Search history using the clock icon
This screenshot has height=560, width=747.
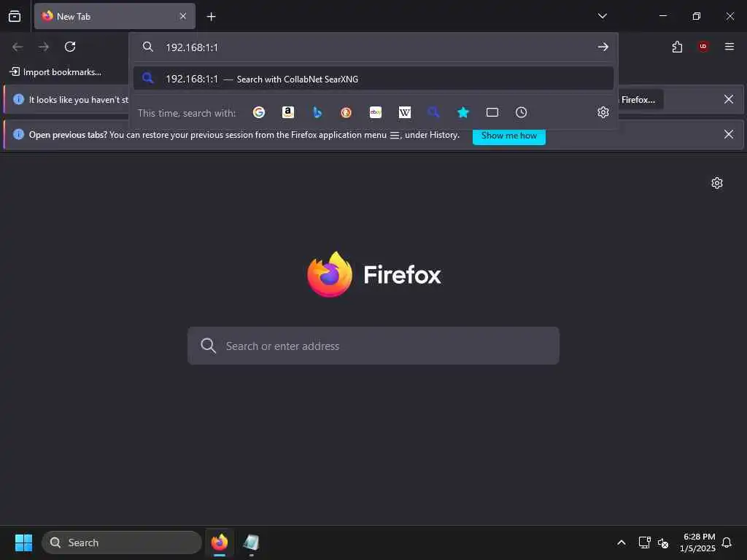pos(521,112)
